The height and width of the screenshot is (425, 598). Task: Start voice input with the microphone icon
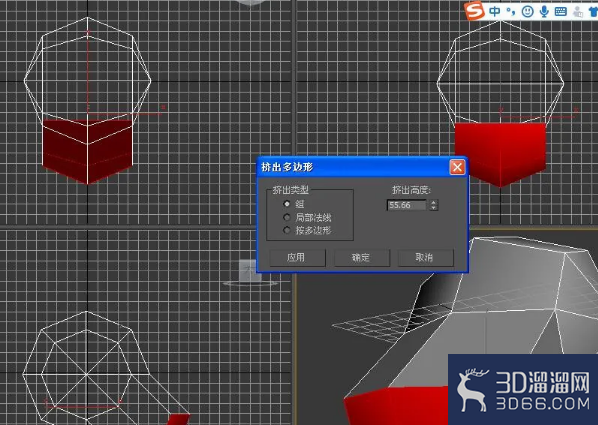(544, 11)
